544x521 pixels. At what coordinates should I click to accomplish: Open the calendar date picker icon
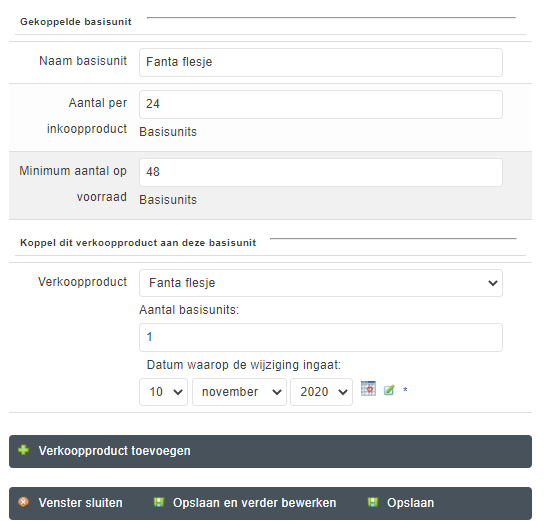(368, 388)
